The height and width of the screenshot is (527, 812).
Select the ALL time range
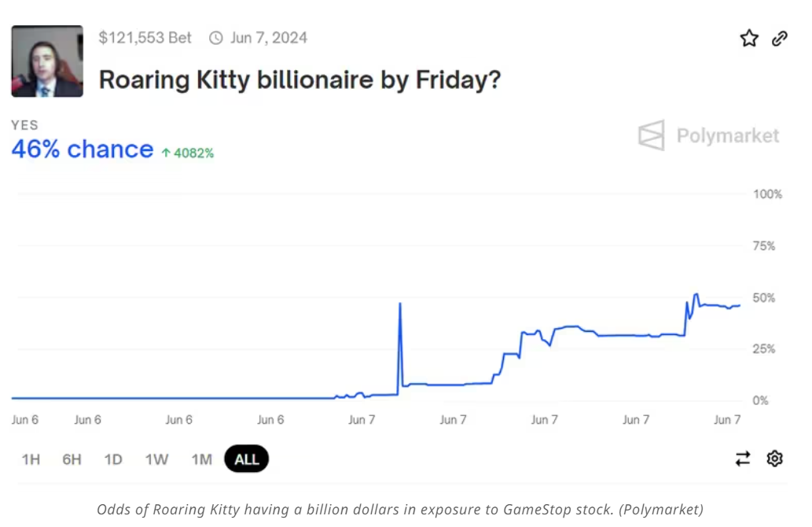[246, 459]
